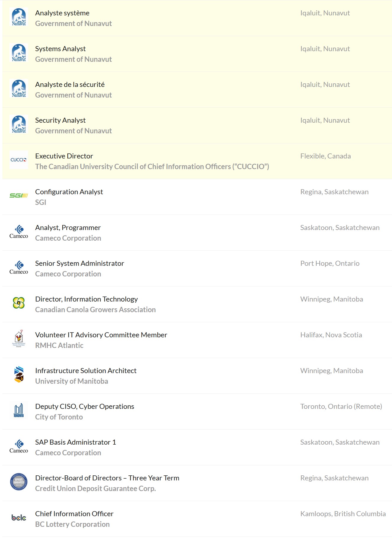Image resolution: width=392 pixels, height=541 pixels.
Task: Open Volunteer IT Advisory Committee Member posting
Action: coord(101,335)
